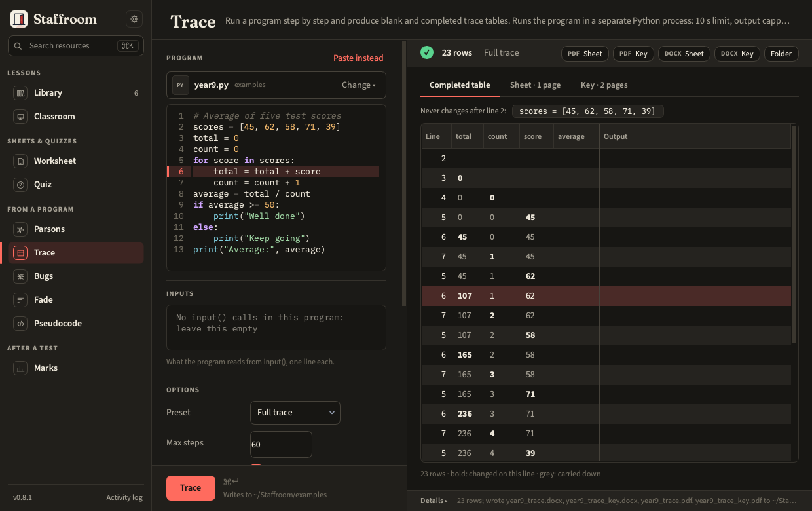Open the Worksheet tool icon

click(x=21, y=161)
